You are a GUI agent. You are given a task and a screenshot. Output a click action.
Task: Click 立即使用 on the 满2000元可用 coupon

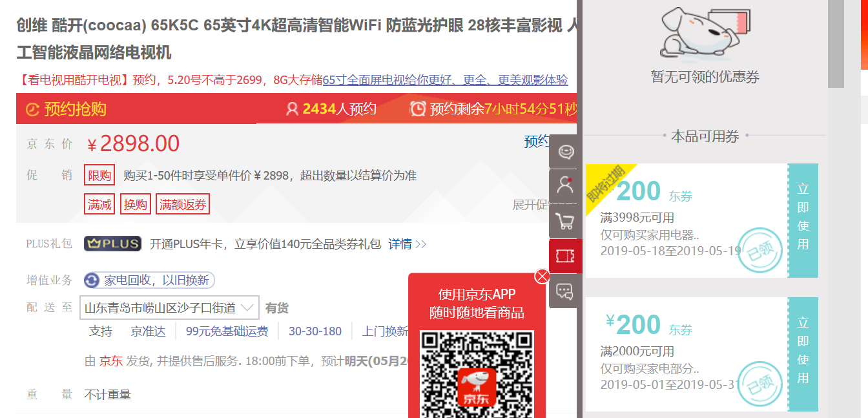[803, 354]
